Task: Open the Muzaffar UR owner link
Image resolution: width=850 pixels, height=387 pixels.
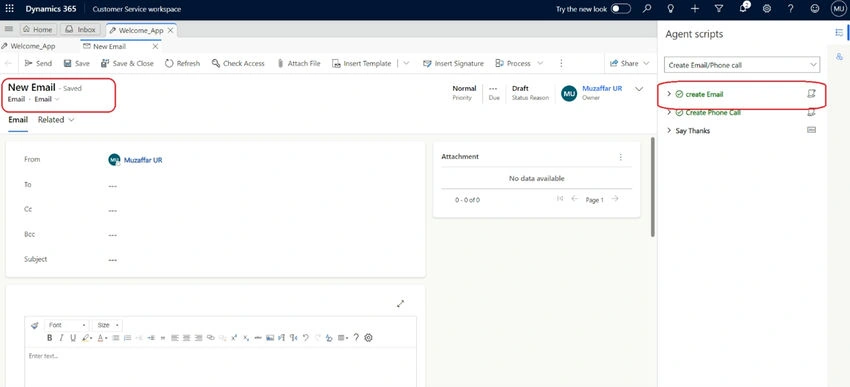Action: coord(602,88)
